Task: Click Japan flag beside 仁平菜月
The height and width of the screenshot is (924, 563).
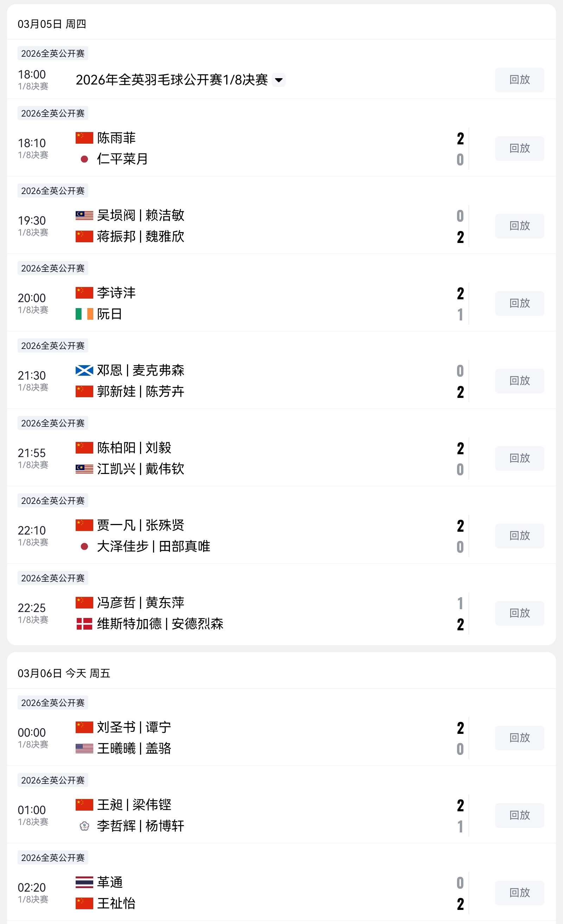Action: click(84, 159)
